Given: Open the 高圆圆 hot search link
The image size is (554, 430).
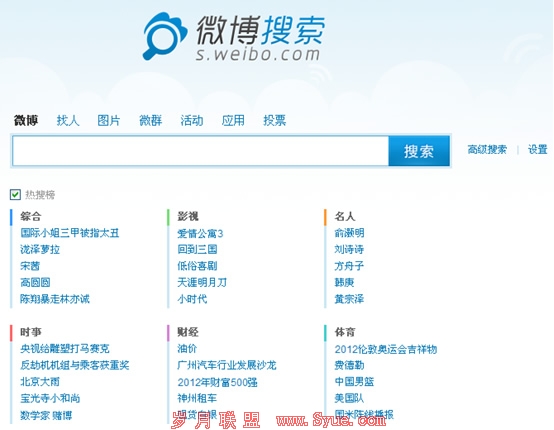Looking at the screenshot, I should coord(35,282).
